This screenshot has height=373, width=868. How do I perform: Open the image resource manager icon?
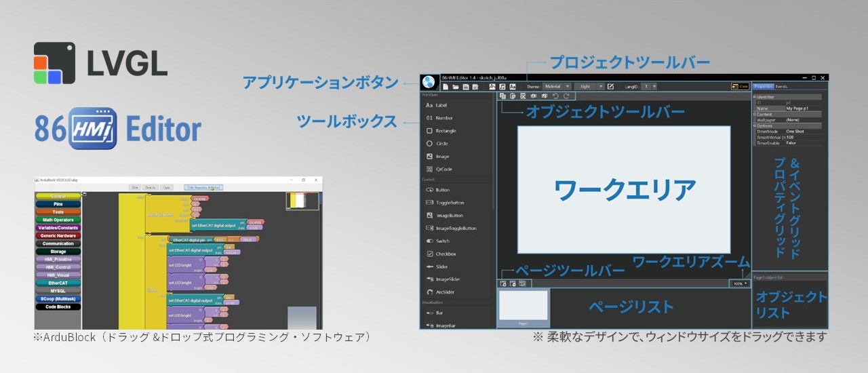click(x=492, y=87)
